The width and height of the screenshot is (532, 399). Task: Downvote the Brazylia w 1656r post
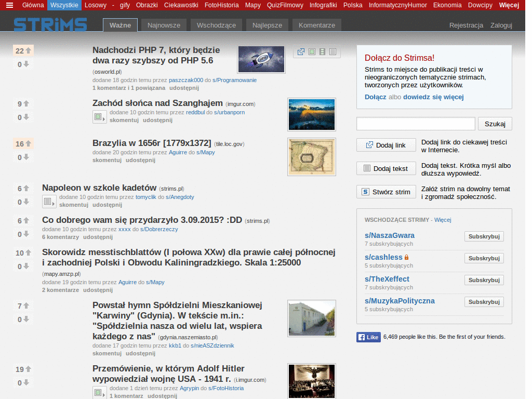click(x=26, y=157)
